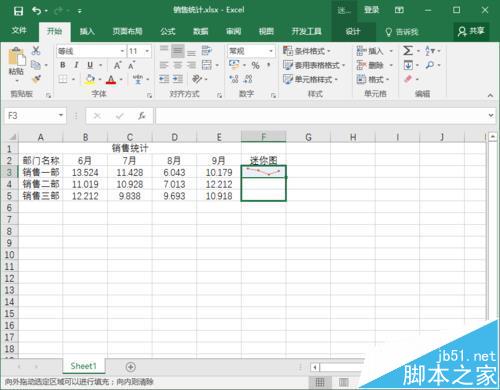
Task: Open the font size 11 dropdown
Action: 147,51
